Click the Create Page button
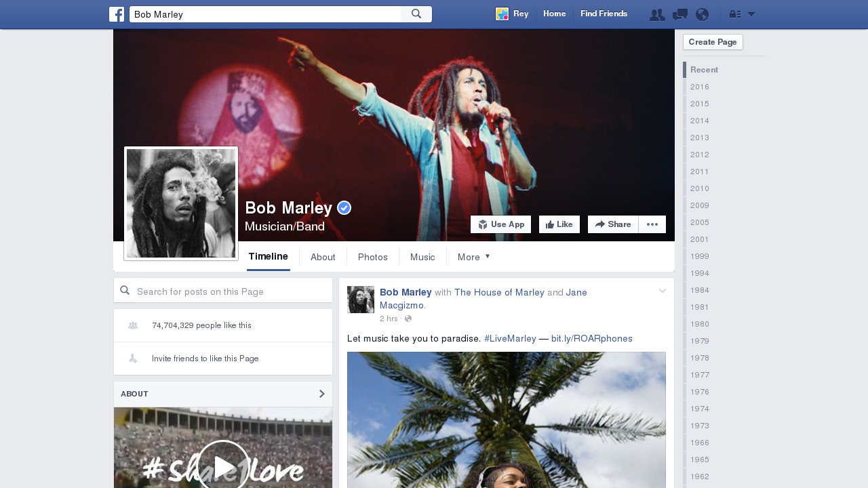This screenshot has width=868, height=488. (x=713, y=42)
